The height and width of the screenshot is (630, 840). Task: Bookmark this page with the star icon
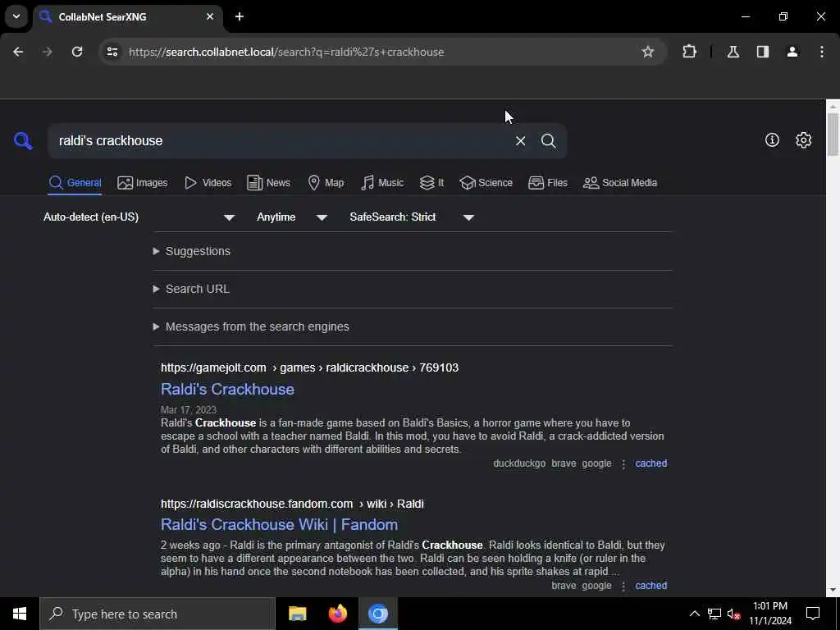tap(648, 52)
